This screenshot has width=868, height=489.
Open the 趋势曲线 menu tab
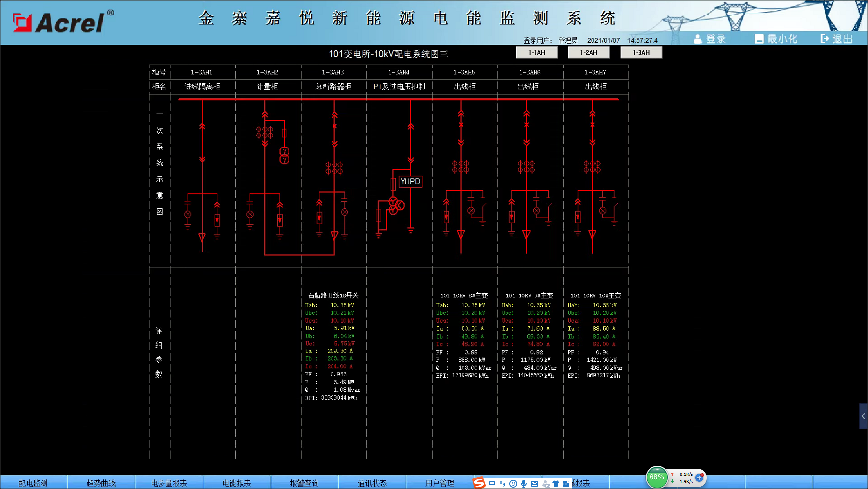point(101,483)
